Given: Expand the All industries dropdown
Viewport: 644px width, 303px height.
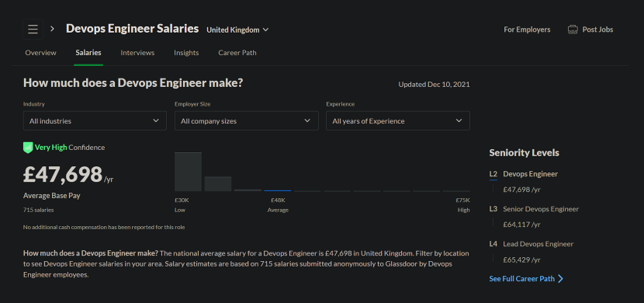Looking at the screenshot, I should 95,121.
